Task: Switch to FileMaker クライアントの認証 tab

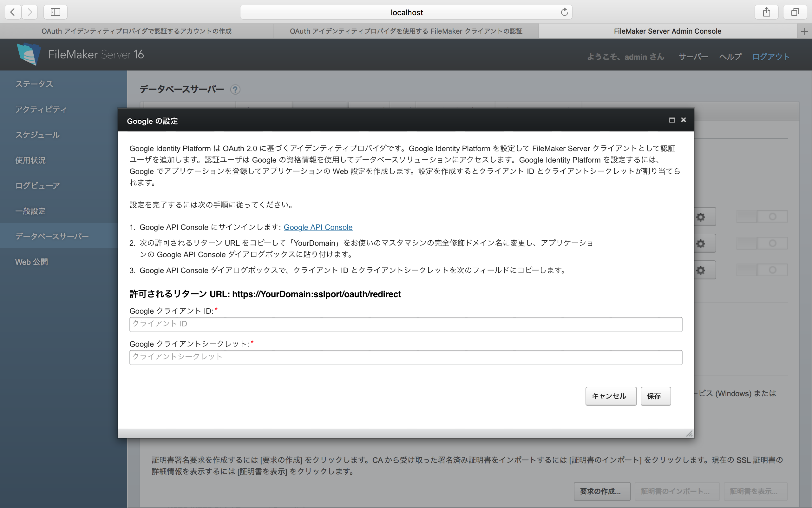Action: pos(406,31)
